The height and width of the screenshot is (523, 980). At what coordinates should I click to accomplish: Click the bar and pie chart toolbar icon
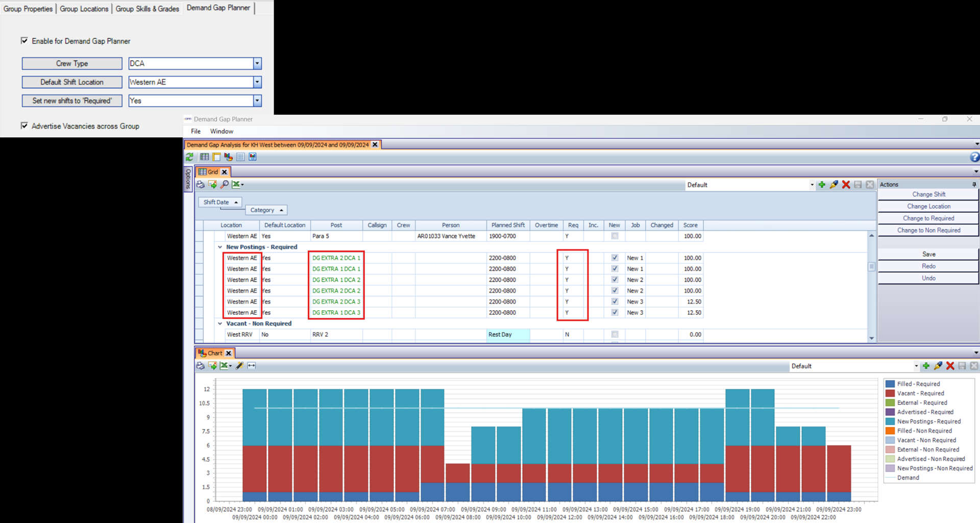click(x=228, y=157)
